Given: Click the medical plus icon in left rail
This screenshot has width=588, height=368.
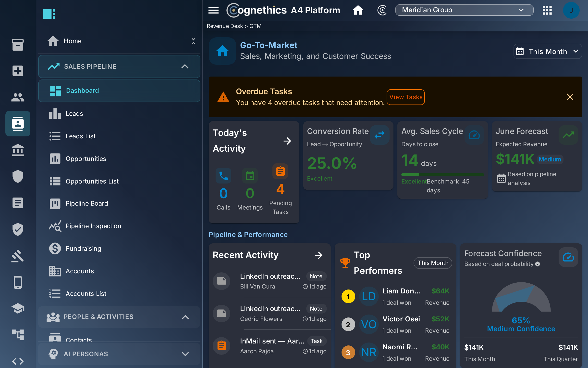Looking at the screenshot, I should (18, 71).
